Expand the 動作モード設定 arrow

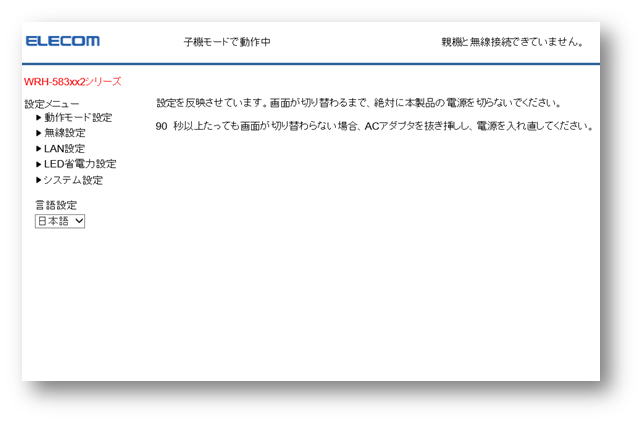(38, 118)
